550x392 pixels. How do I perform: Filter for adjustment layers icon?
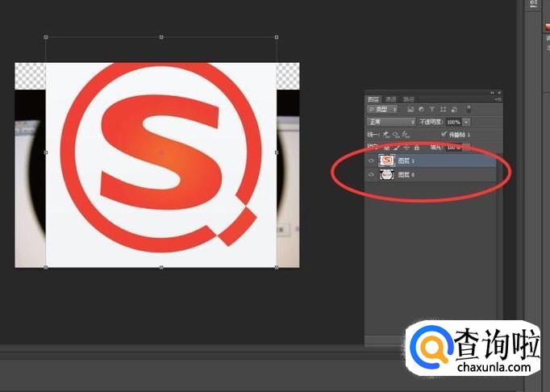point(421,110)
